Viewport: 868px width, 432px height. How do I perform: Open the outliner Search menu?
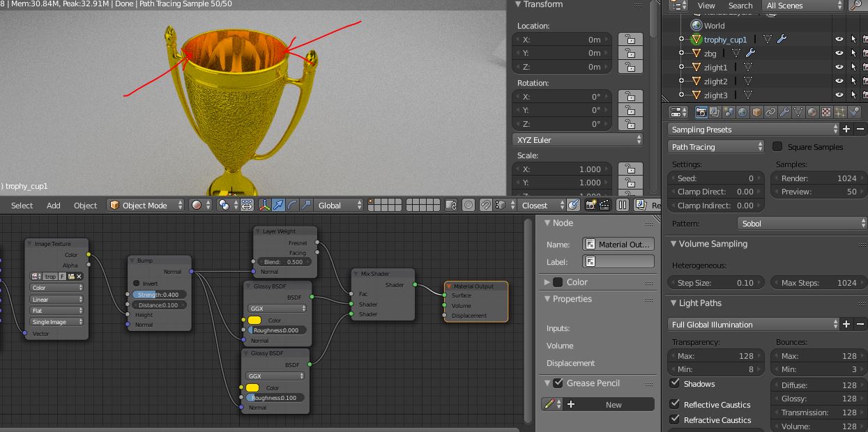pos(740,6)
